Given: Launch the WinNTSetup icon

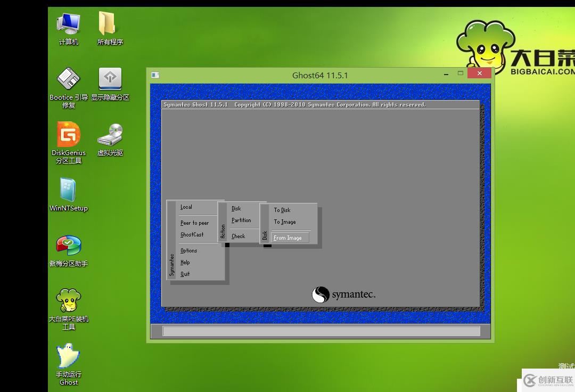Looking at the screenshot, I should tap(69, 195).
